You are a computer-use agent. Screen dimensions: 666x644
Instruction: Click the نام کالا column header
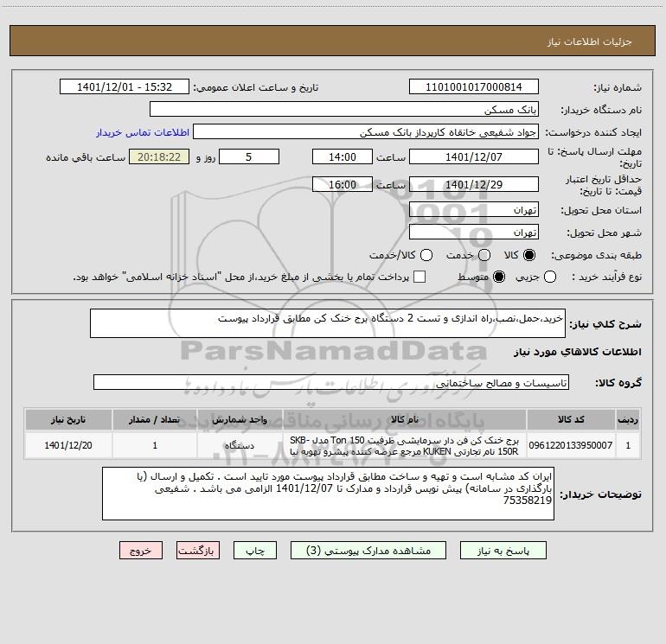(405, 419)
